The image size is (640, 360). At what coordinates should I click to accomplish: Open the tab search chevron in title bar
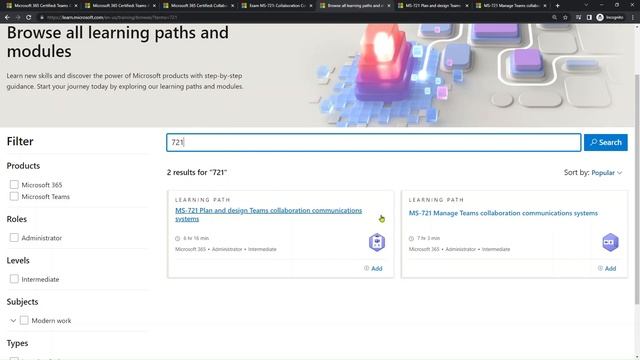point(586,5)
